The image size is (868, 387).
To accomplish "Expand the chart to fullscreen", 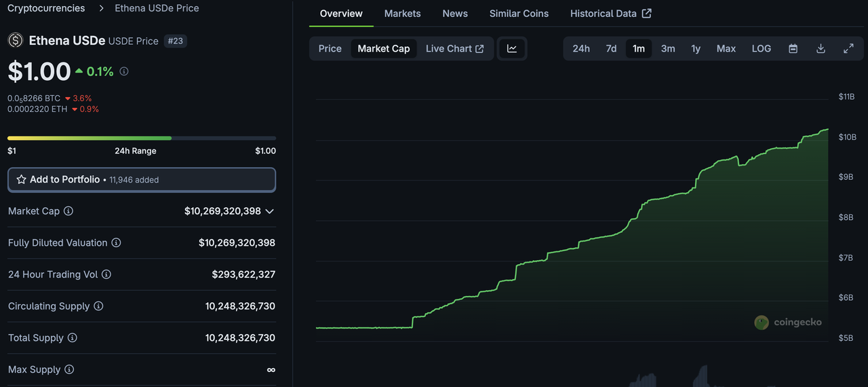I will pos(848,49).
